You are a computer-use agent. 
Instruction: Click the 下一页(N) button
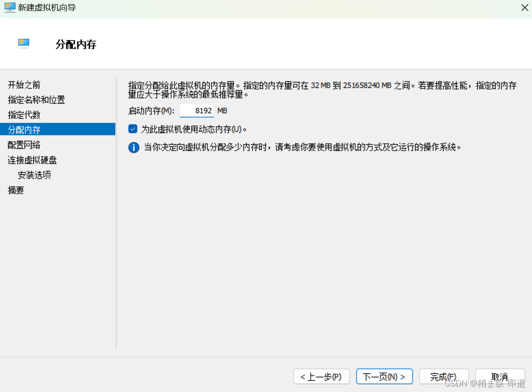pos(384,377)
